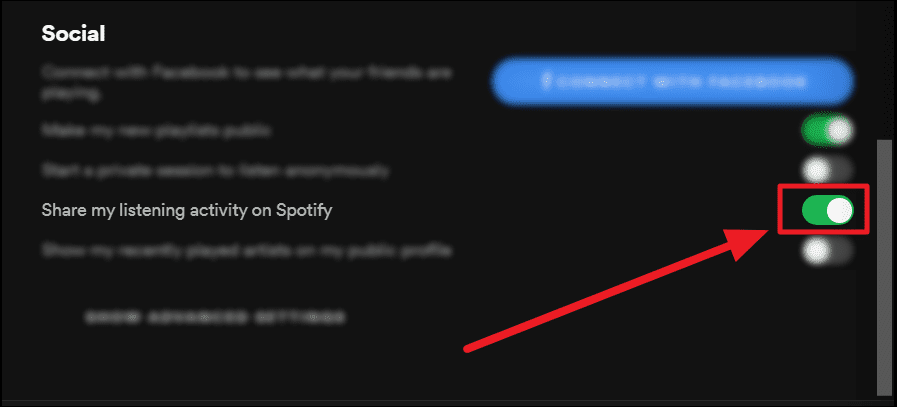Select the blurred label beside the first green toggle
897x407 pixels.
156,131
